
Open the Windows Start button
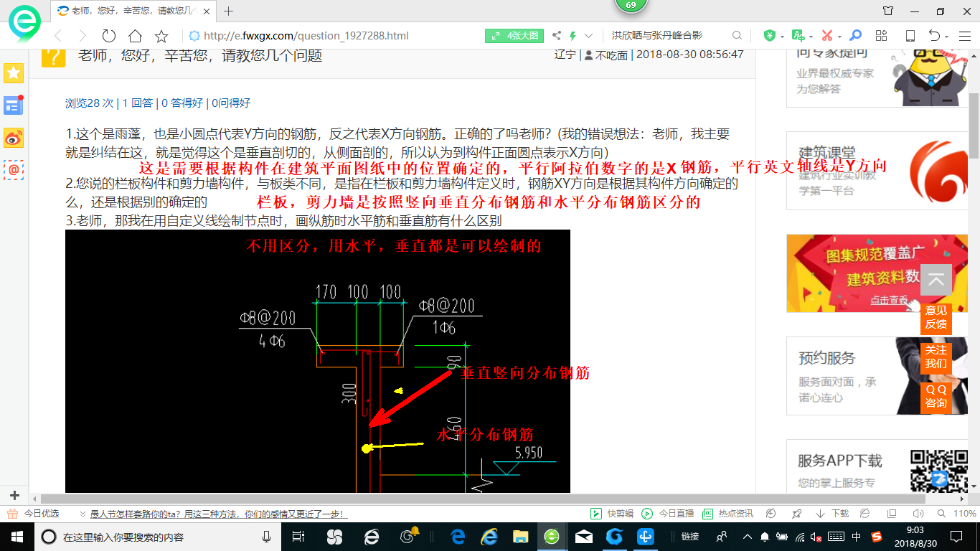tap(17, 537)
